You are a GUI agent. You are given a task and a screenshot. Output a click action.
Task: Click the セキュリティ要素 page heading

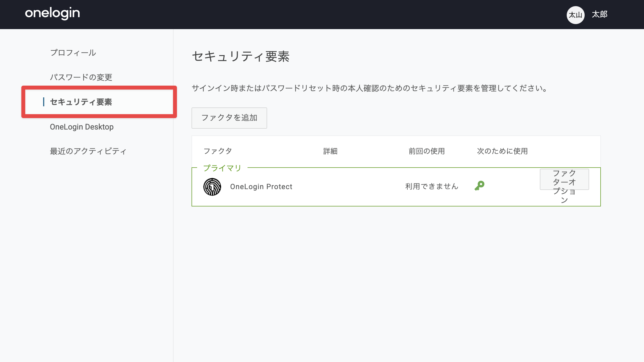(241, 57)
